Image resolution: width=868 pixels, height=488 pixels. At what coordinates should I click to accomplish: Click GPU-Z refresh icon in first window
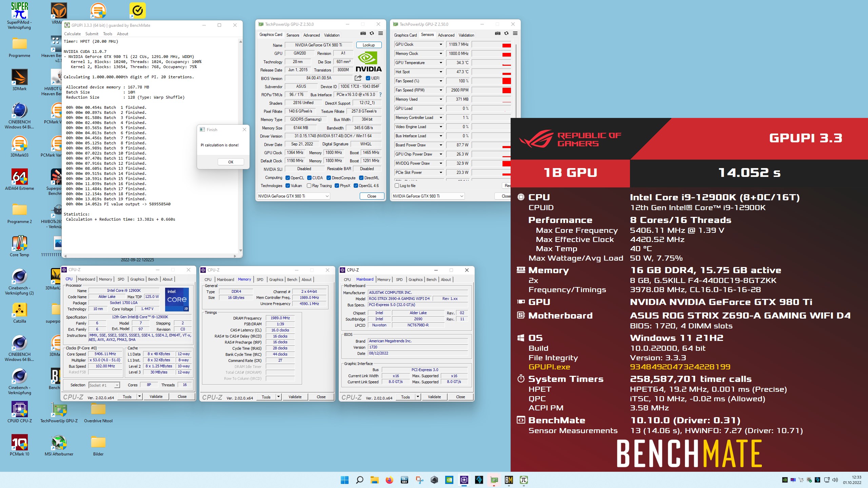tap(372, 34)
